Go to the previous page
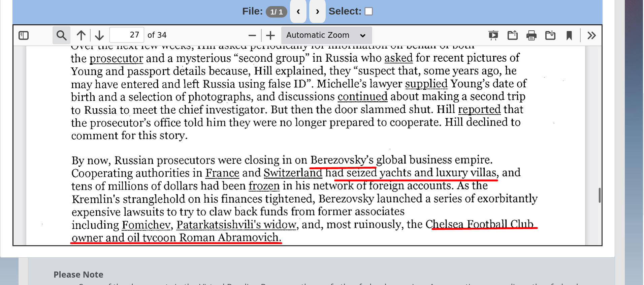644x285 pixels. point(81,35)
